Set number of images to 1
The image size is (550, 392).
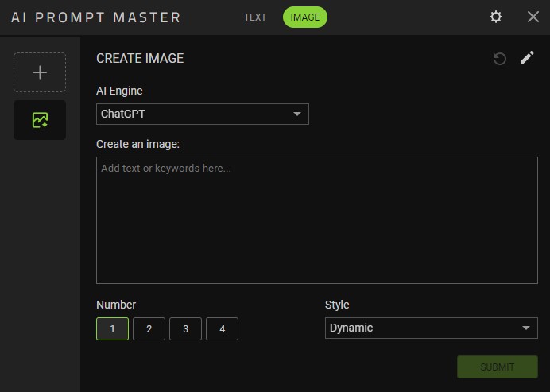pyautogui.click(x=112, y=329)
